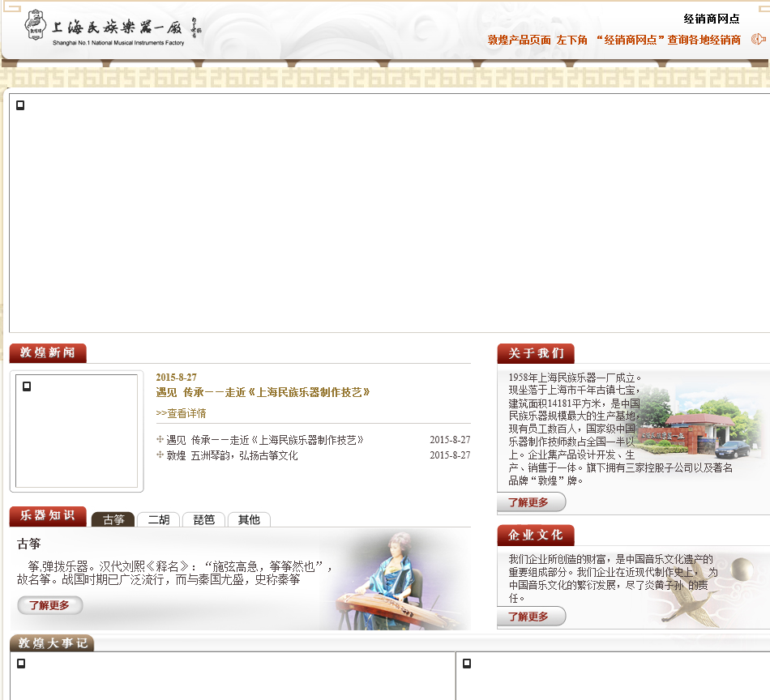Open the 敦煌新闻 section heading
This screenshot has width=770, height=700.
click(x=48, y=353)
